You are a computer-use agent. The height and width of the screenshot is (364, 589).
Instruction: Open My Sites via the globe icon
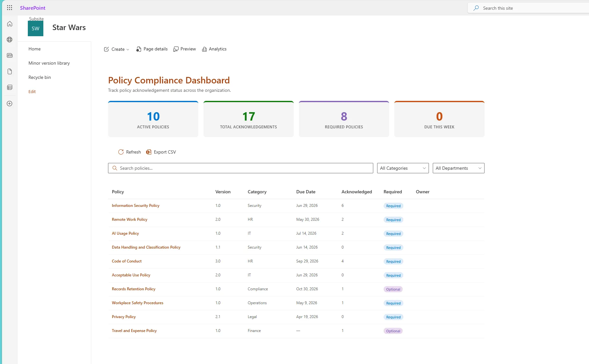(x=10, y=39)
